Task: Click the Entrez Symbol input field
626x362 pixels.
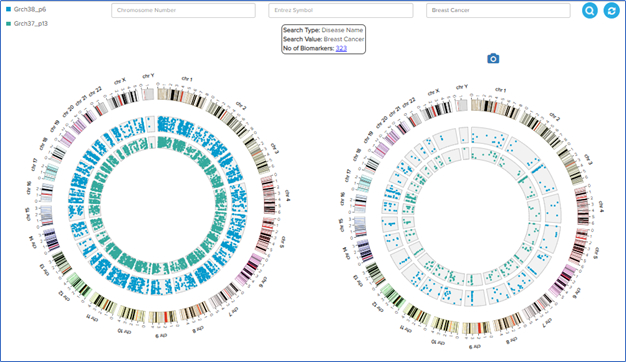Action: [341, 10]
